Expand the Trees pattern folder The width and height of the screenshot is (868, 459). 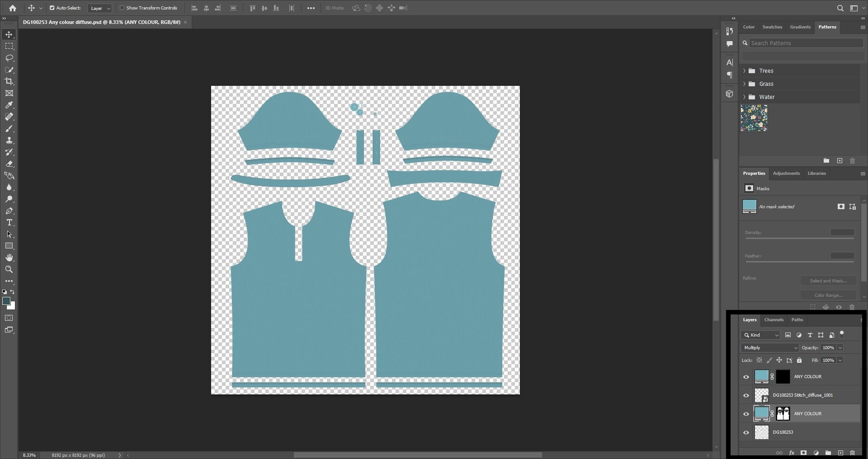744,71
